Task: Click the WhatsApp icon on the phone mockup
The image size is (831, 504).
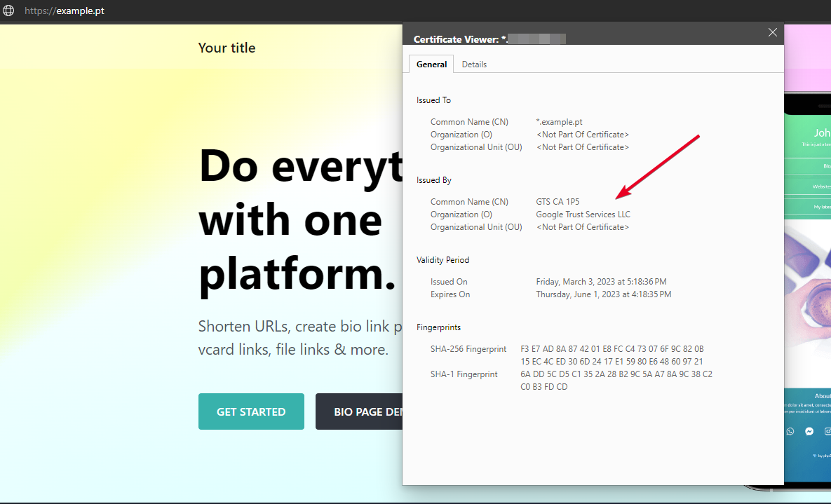Action: [790, 431]
